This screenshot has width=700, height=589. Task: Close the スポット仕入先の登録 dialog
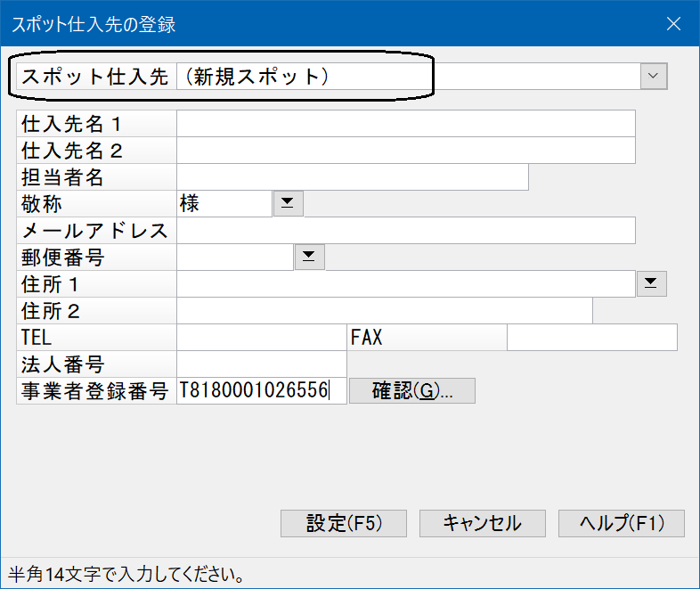click(673, 24)
